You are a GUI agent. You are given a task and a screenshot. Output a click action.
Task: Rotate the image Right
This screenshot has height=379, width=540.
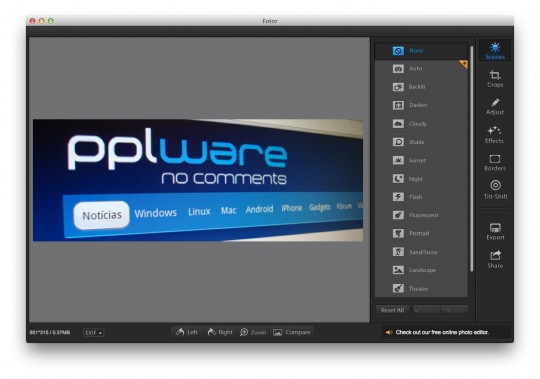tap(220, 332)
